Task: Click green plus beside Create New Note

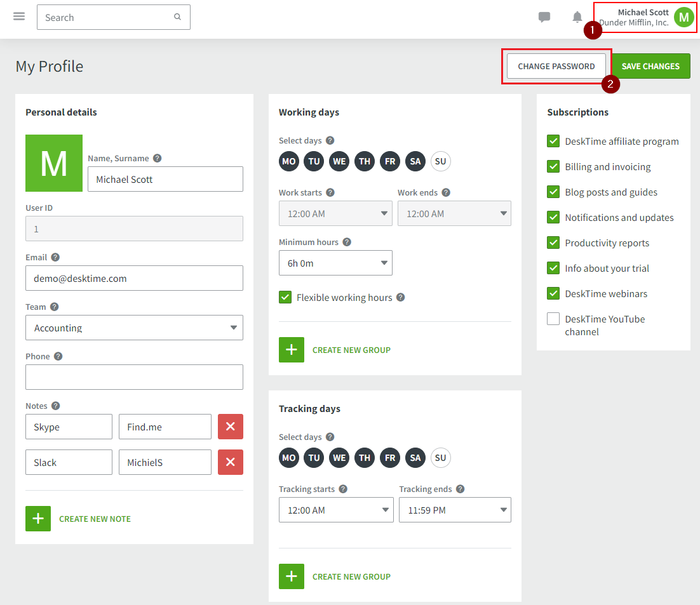Action: [x=38, y=519]
